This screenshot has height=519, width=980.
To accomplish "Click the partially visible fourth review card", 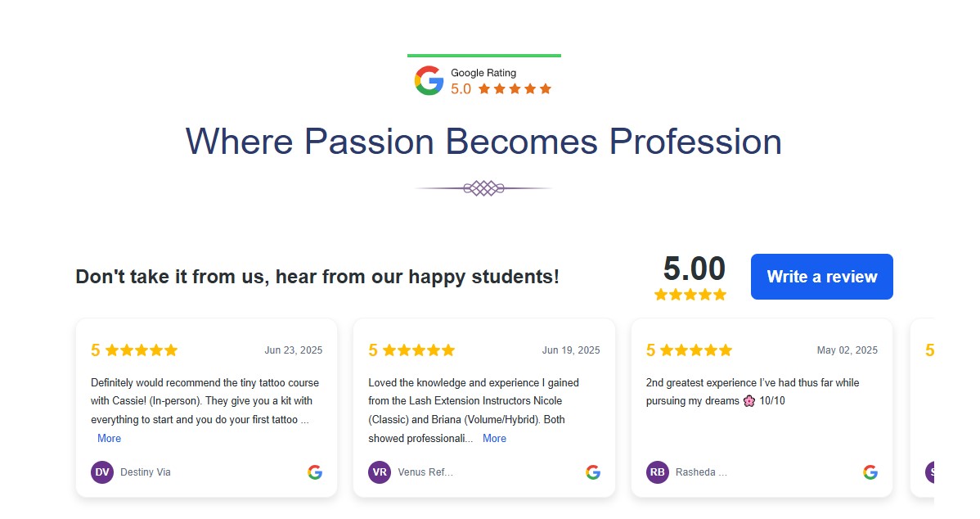I will [923, 408].
